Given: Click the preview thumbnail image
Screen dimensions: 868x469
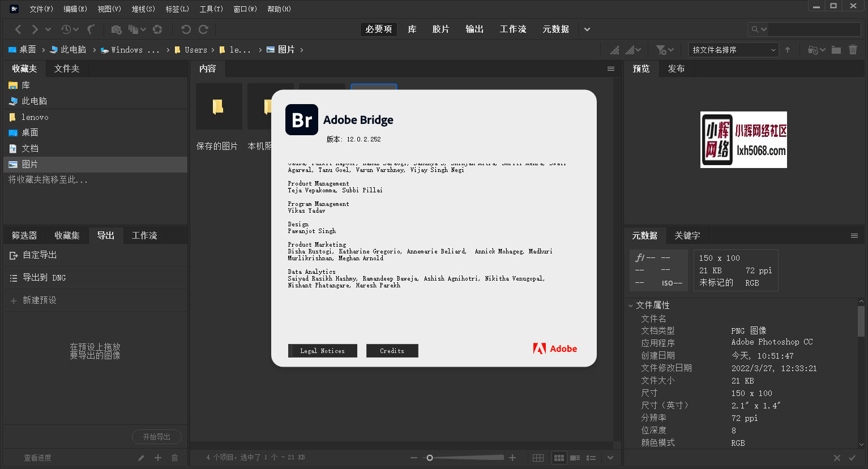Looking at the screenshot, I should (x=743, y=140).
